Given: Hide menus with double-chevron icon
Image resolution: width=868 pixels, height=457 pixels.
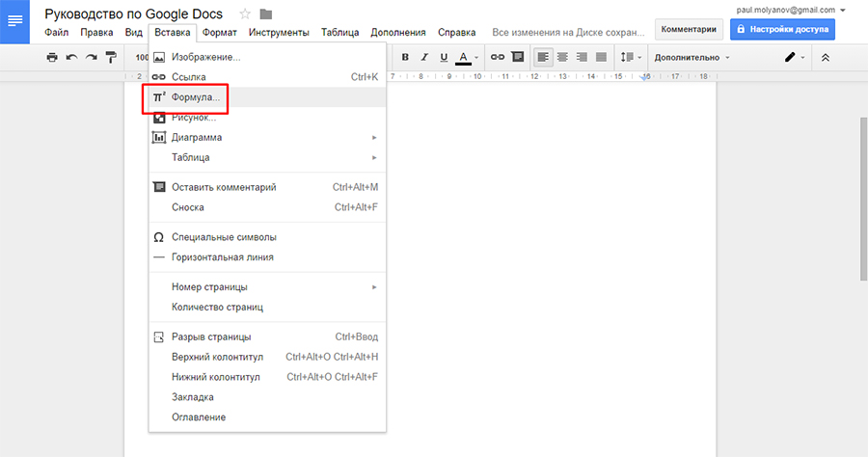Looking at the screenshot, I should (x=826, y=57).
